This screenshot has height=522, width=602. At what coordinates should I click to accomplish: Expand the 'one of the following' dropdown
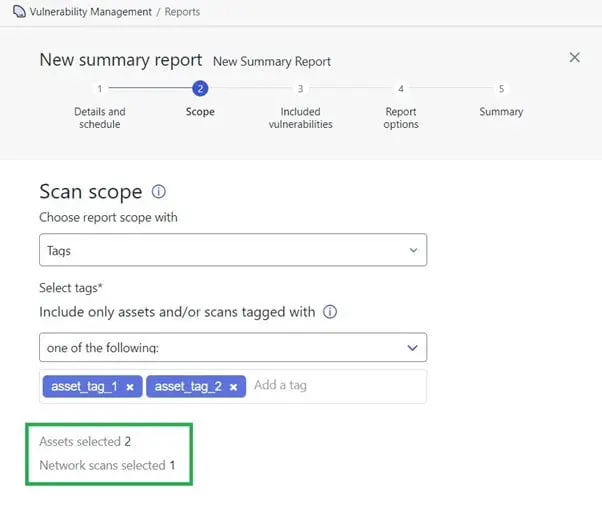233,347
